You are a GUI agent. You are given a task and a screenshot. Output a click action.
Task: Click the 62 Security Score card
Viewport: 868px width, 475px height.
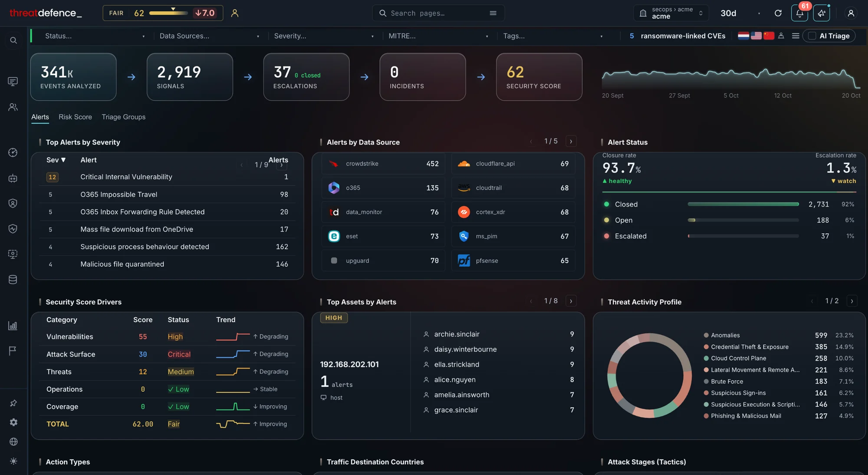(539, 77)
